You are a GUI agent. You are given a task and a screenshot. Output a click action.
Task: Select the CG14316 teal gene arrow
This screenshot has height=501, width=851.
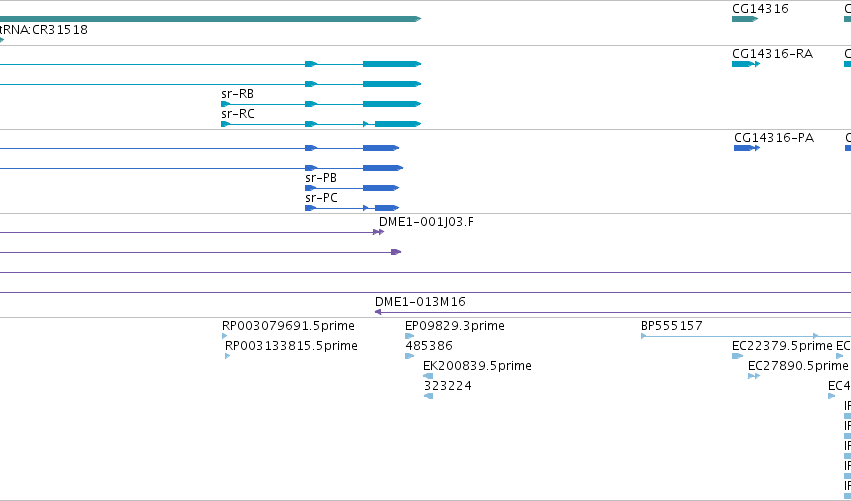[745, 19]
